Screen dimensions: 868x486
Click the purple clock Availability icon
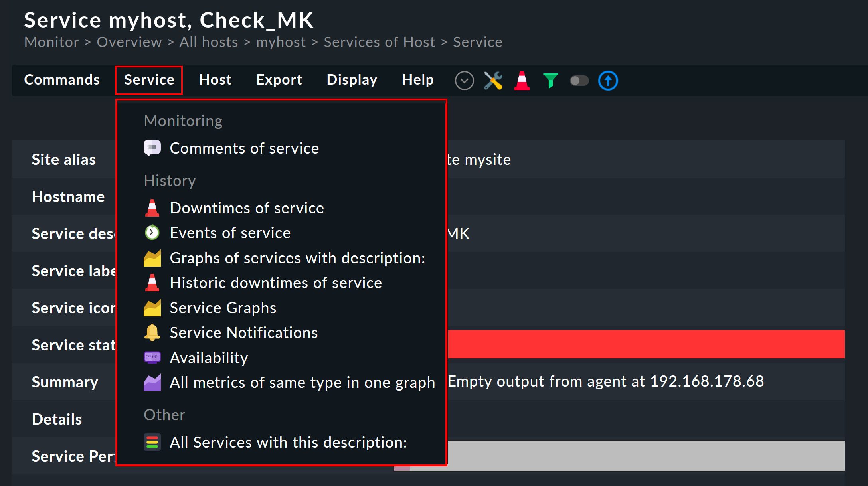click(152, 357)
